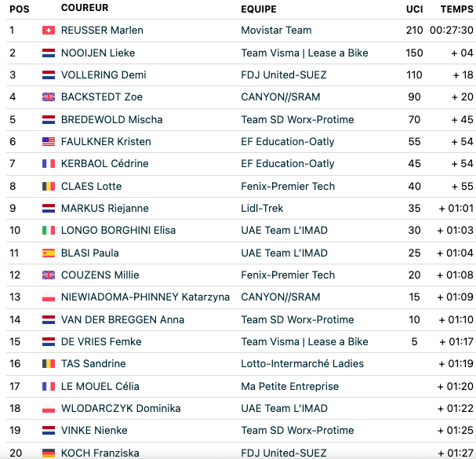Open rider REUSSER Marlen's profile
Image resolution: width=476 pixels, height=459 pixels.
pos(102,31)
